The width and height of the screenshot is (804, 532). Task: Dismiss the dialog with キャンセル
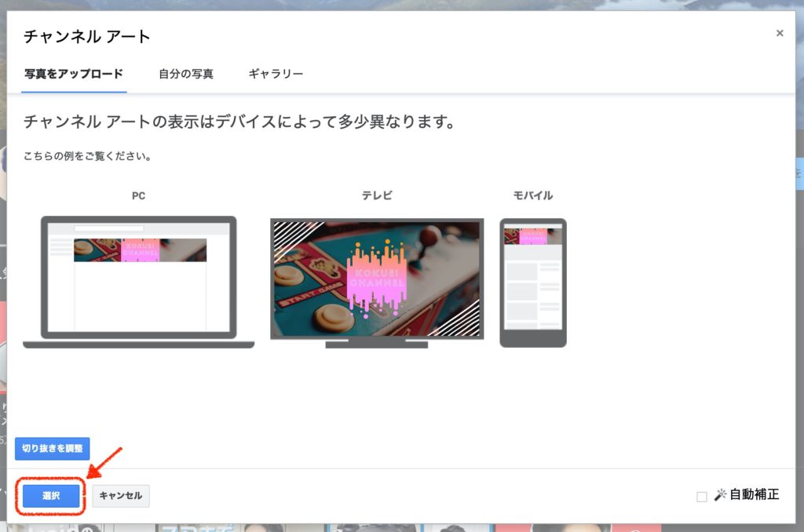click(120, 495)
